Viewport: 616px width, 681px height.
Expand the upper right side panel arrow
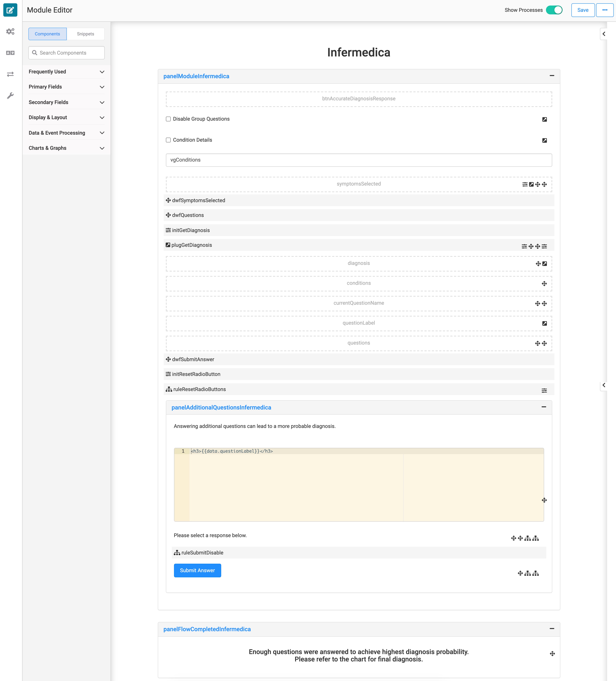[x=604, y=34]
